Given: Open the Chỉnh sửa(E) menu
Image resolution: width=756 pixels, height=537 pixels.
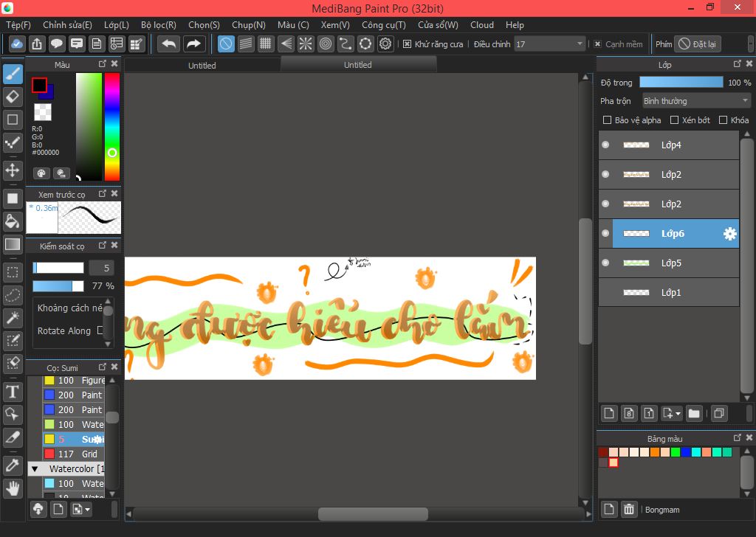Looking at the screenshot, I should pyautogui.click(x=67, y=25).
